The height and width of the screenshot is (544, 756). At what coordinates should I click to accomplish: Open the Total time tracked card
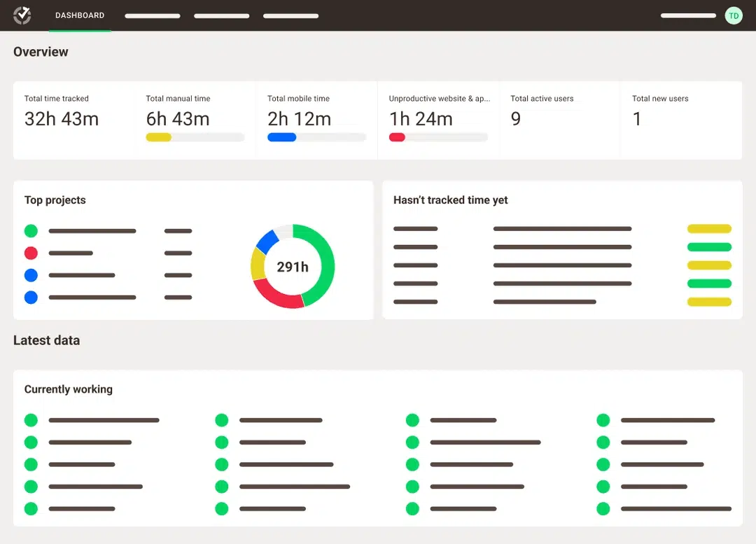pyautogui.click(x=73, y=119)
